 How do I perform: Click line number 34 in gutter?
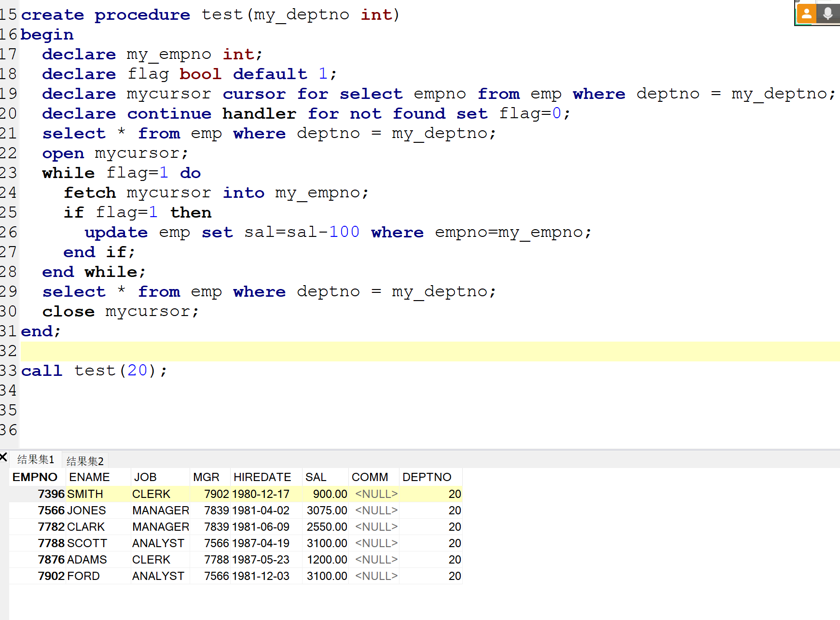[x=8, y=390]
